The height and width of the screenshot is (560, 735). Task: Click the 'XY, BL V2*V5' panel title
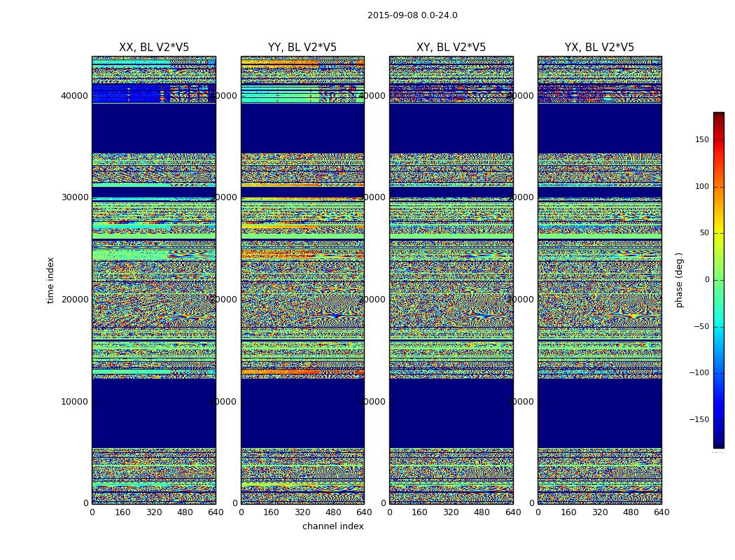point(451,48)
